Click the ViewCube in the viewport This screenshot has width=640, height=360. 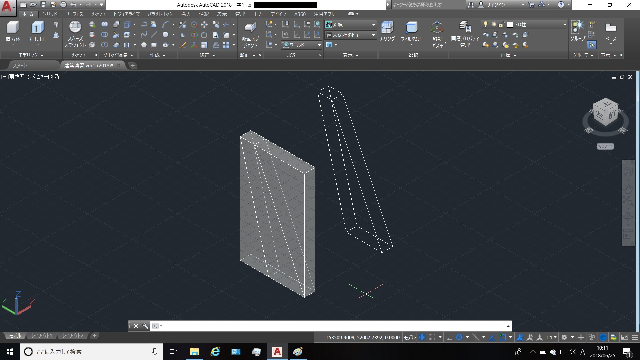[x=605, y=111]
